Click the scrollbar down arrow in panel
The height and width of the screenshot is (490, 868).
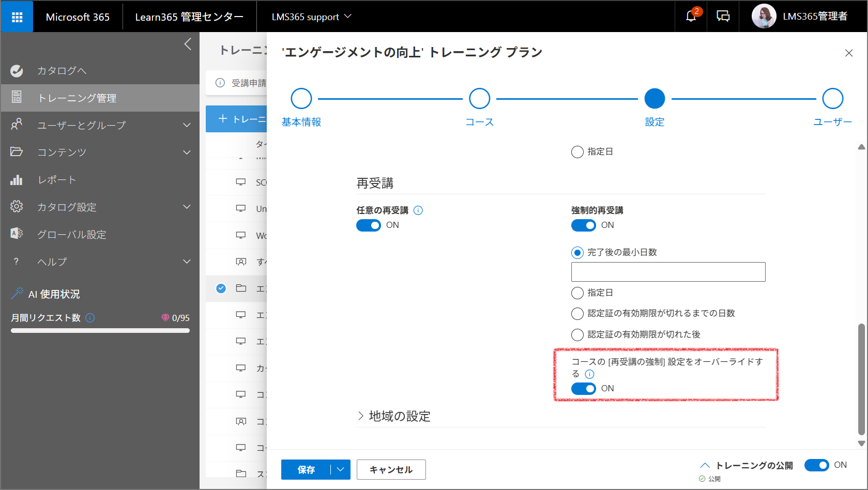pyautogui.click(x=861, y=443)
